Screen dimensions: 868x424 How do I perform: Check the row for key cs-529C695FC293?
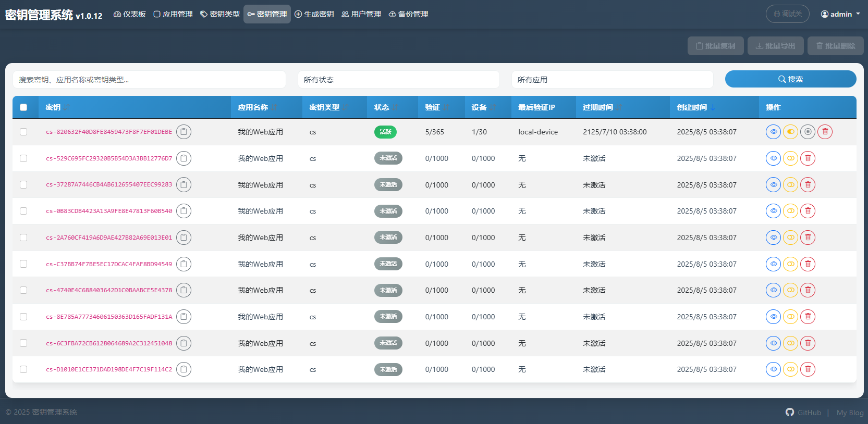(x=23, y=158)
